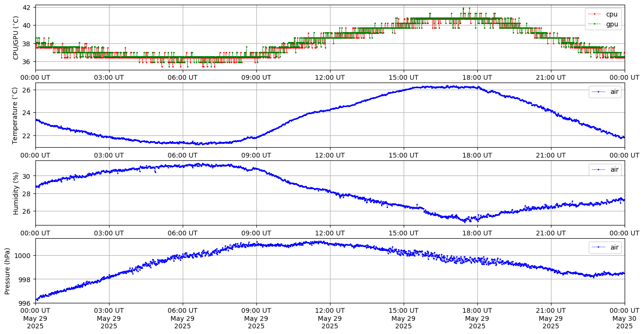Image resolution: width=644 pixels, height=334 pixels.
Task: Click the '00:00 UT May 29 2025' time label
Action: click(x=35, y=318)
